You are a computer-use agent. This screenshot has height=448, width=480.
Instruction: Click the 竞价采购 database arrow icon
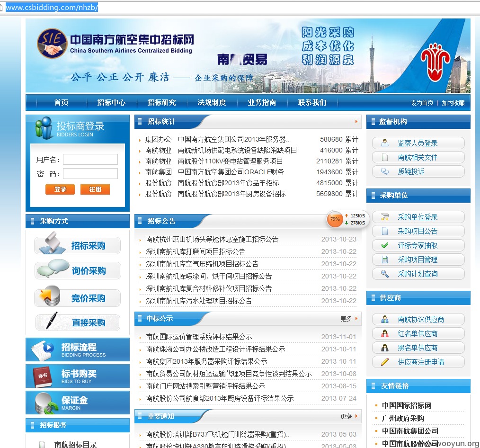point(49,296)
